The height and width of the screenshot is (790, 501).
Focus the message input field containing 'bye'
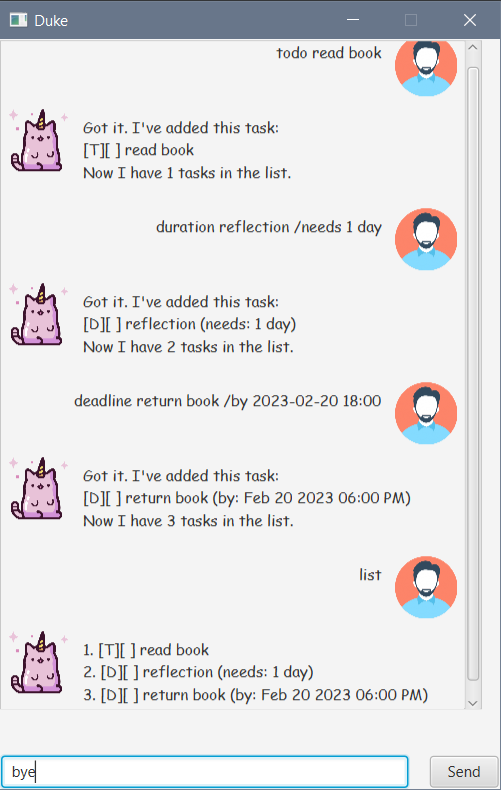coord(205,771)
